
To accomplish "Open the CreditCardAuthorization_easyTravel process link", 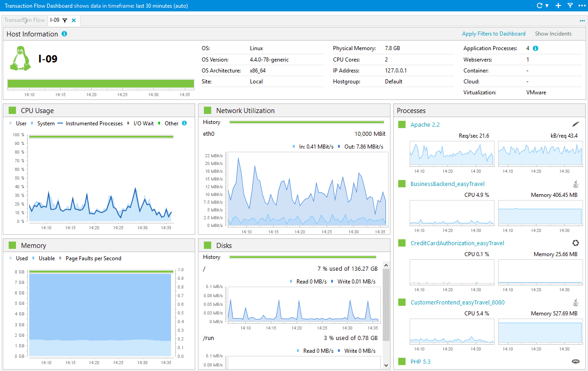I will coord(458,243).
